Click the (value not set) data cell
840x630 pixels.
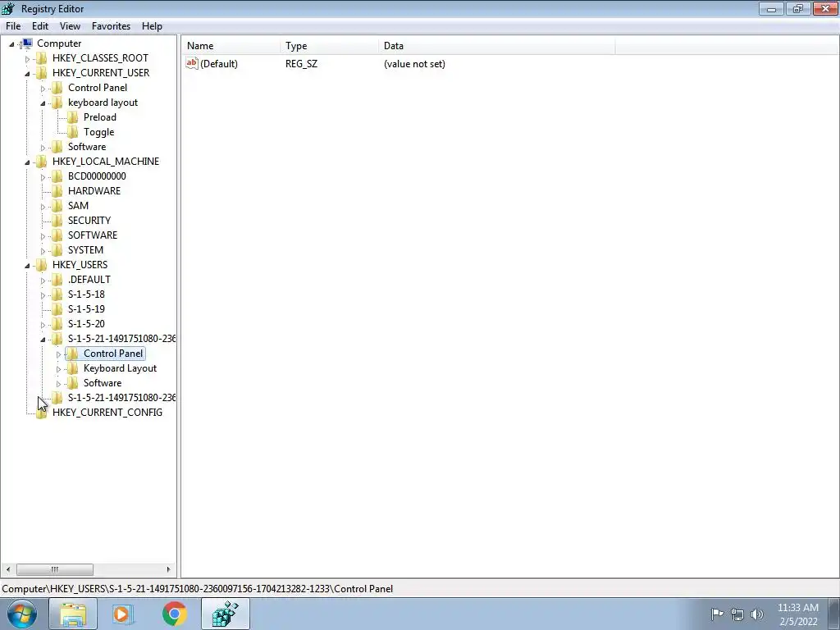pyautogui.click(x=414, y=64)
